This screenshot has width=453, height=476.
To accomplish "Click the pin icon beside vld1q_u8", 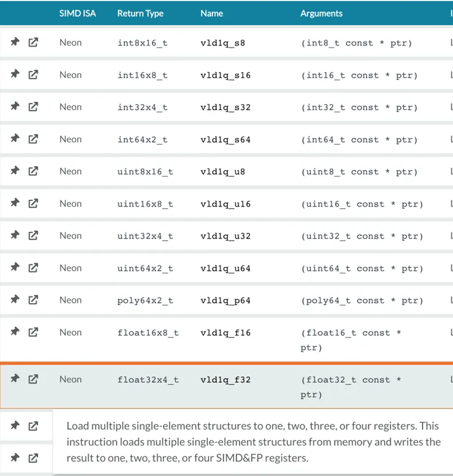I will [15, 171].
